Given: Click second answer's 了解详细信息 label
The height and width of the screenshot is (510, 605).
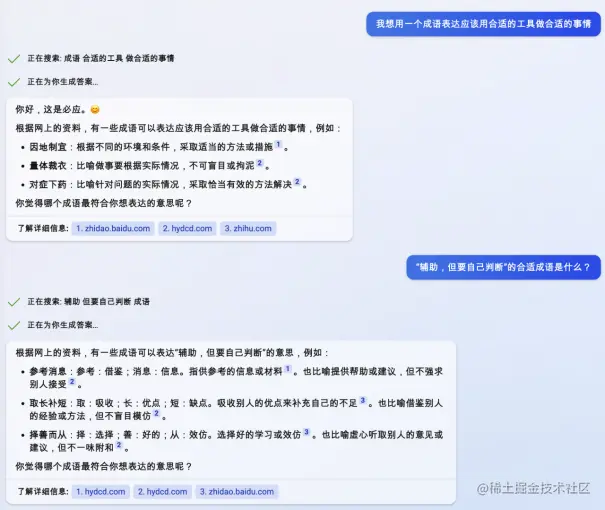Looking at the screenshot, I should tap(43, 492).
